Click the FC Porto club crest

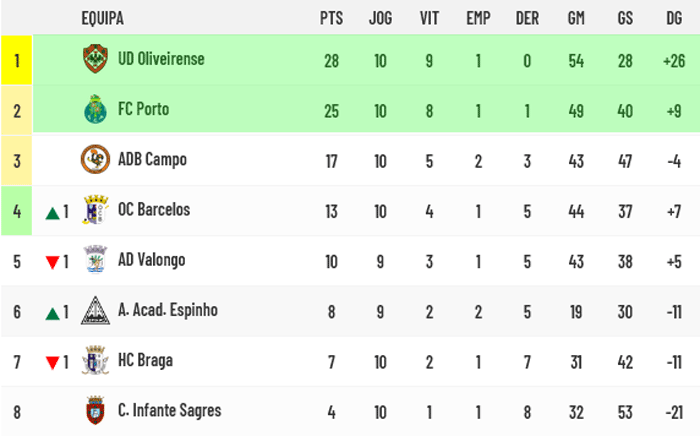[x=96, y=109]
